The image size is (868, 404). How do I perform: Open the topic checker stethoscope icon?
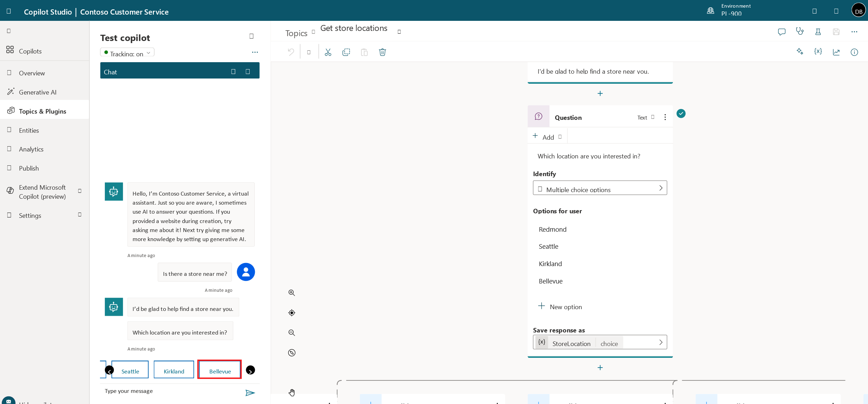coord(800,32)
